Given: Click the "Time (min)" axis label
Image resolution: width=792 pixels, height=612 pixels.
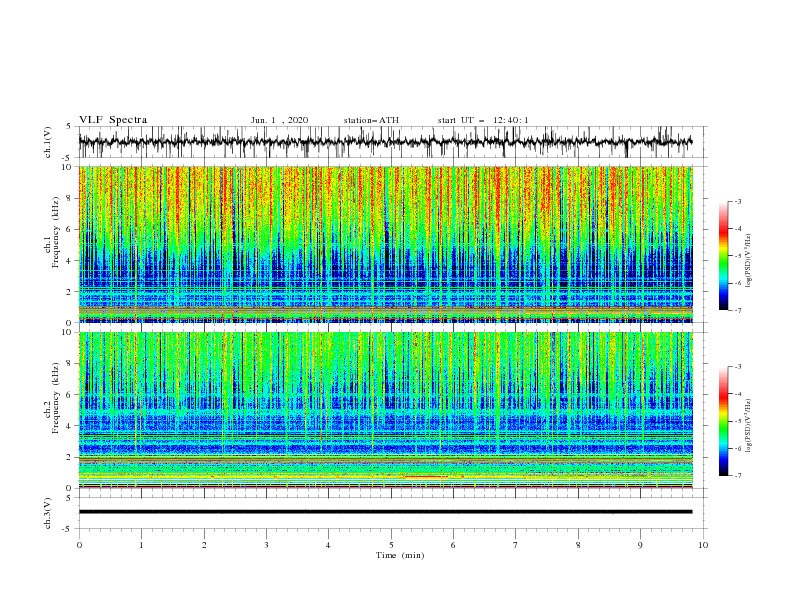Looking at the screenshot, I should pyautogui.click(x=400, y=555).
